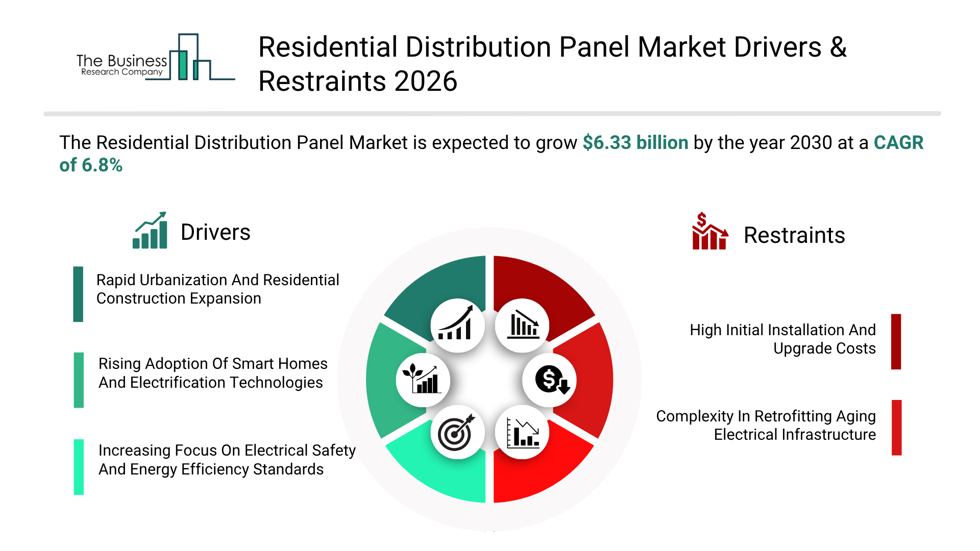Screen dimensions: 980x551
Task: Click the $6.33 billion highlighted figure
Action: [x=635, y=143]
